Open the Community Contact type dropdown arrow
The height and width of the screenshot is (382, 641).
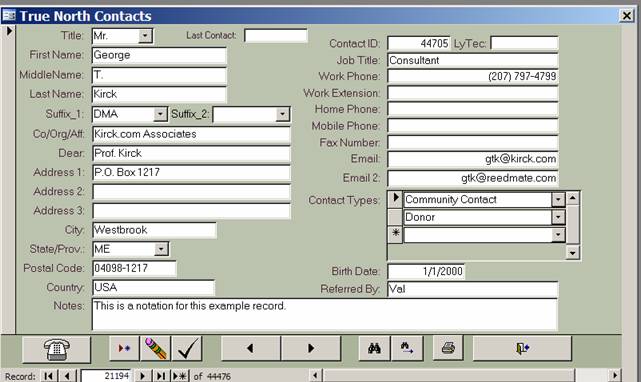558,200
